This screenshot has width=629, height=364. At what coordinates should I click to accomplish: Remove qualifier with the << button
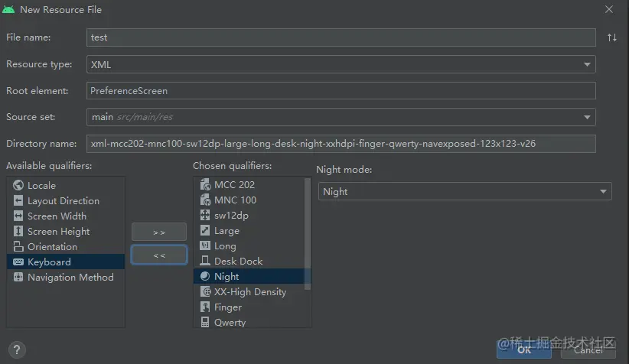159,255
